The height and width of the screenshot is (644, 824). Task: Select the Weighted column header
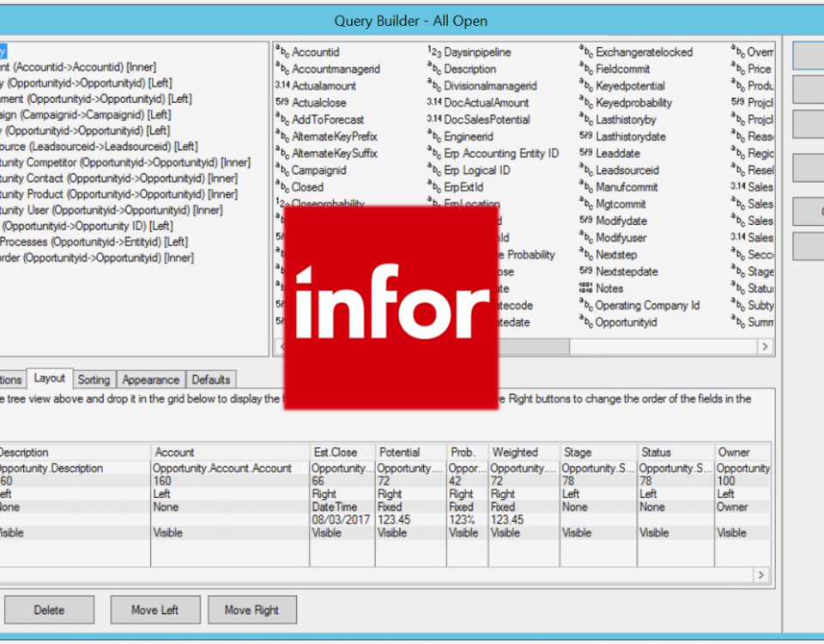click(524, 453)
